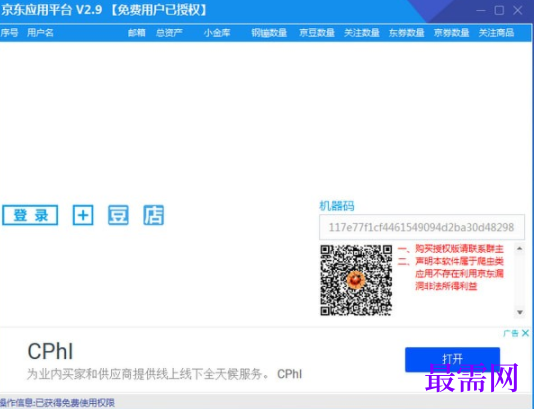Click the 广告 ad label icon
This screenshot has width=537, height=409.
coord(511,333)
